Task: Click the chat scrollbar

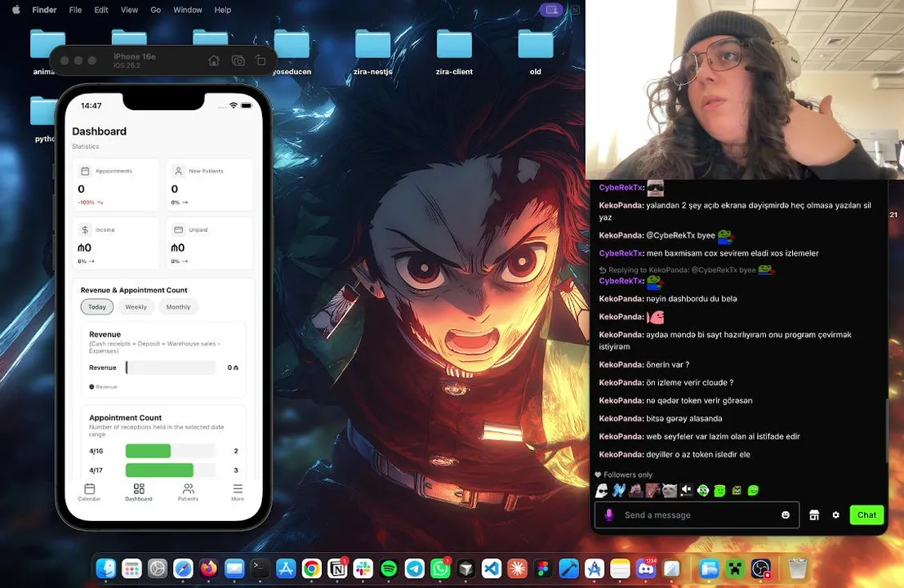Action: tap(887, 430)
